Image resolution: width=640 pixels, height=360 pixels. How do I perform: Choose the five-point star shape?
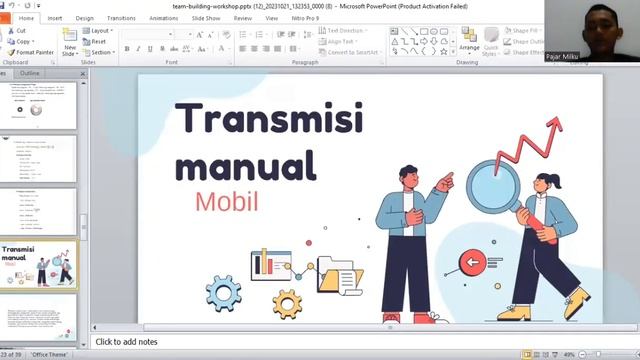coord(444,51)
